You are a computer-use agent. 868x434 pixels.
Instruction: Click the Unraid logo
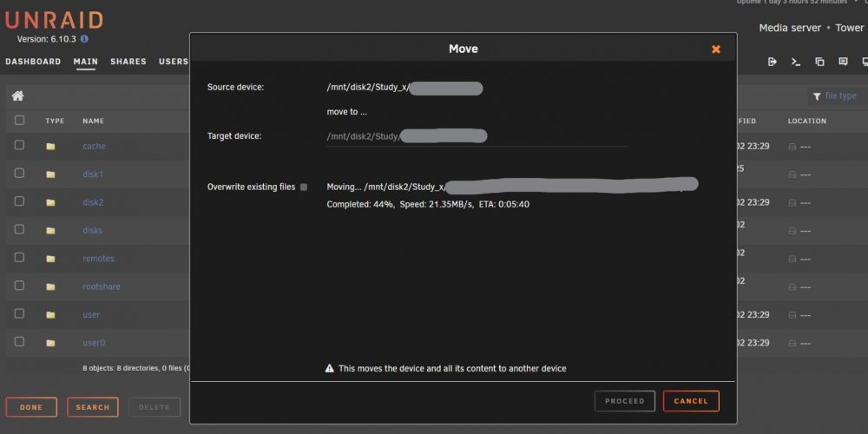click(x=54, y=21)
